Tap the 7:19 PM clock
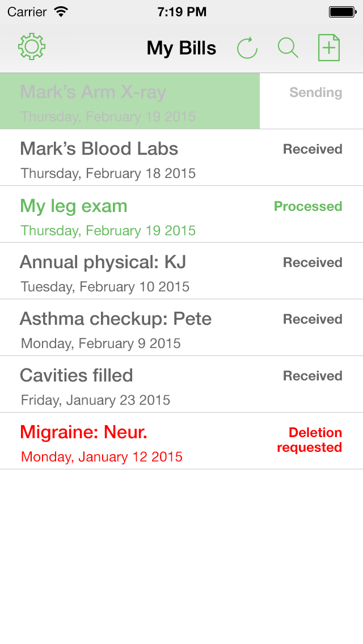 181,11
